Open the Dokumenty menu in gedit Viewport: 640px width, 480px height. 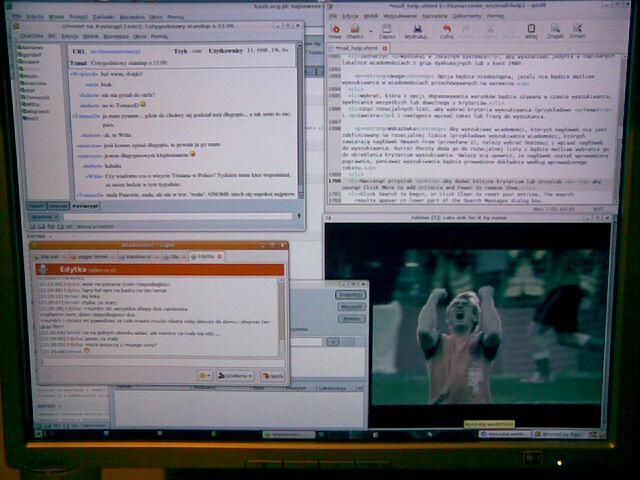click(467, 16)
